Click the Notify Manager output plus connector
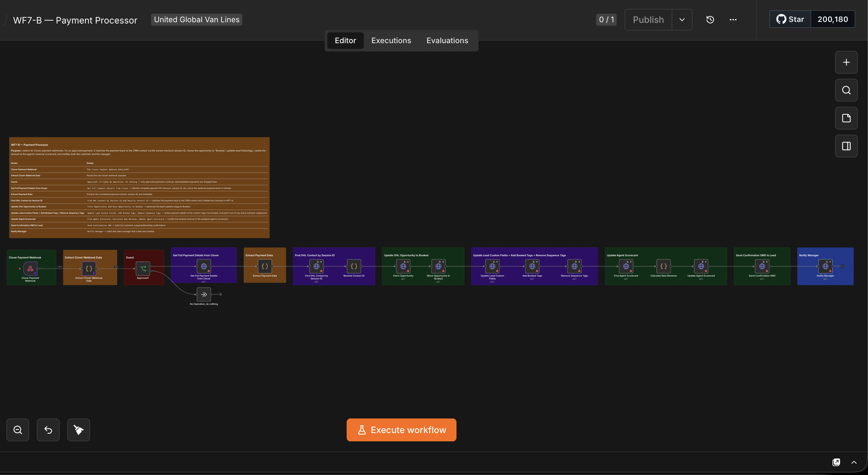The width and height of the screenshot is (868, 475). point(842,266)
